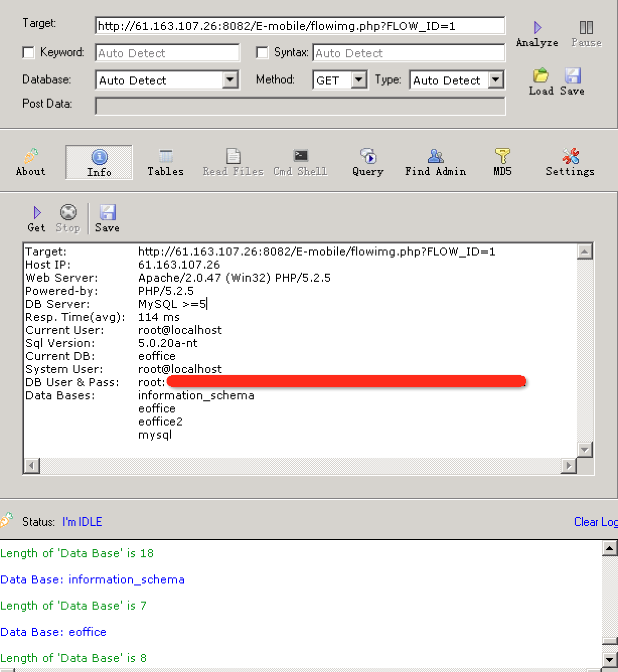Click the top Save disk icon
This screenshot has width=618, height=672.
pos(572,76)
